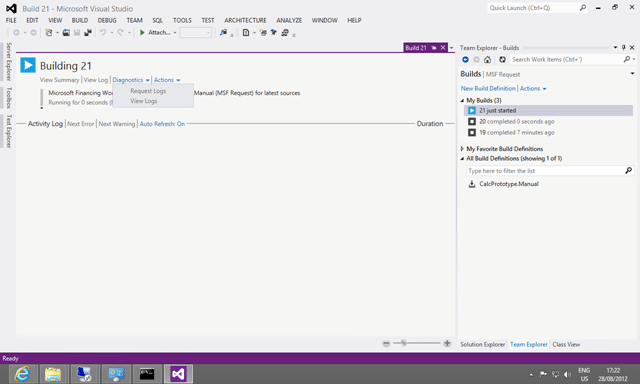The height and width of the screenshot is (384, 640).
Task: Open the Attach button dropdown arrow
Action: click(175, 33)
